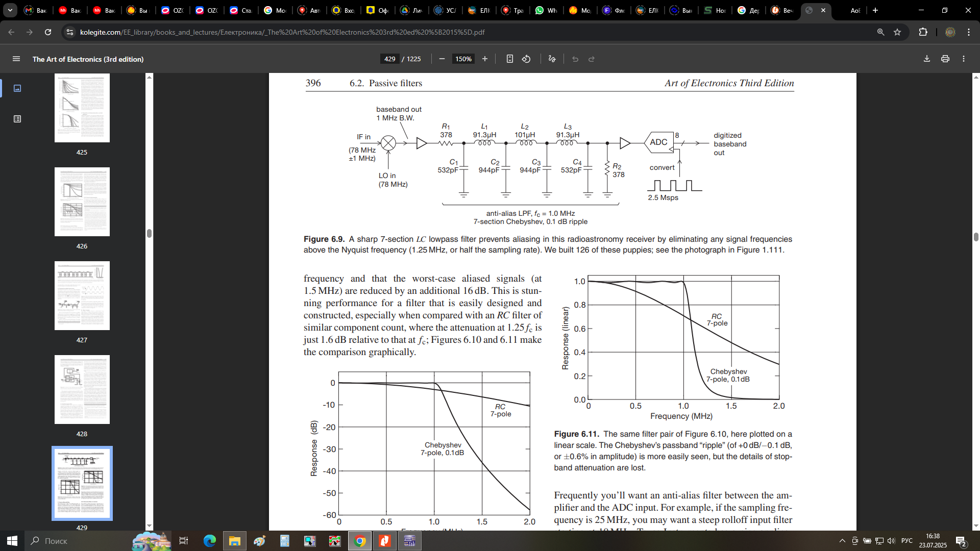Select the highlighted page 429 thumbnail

point(82,483)
